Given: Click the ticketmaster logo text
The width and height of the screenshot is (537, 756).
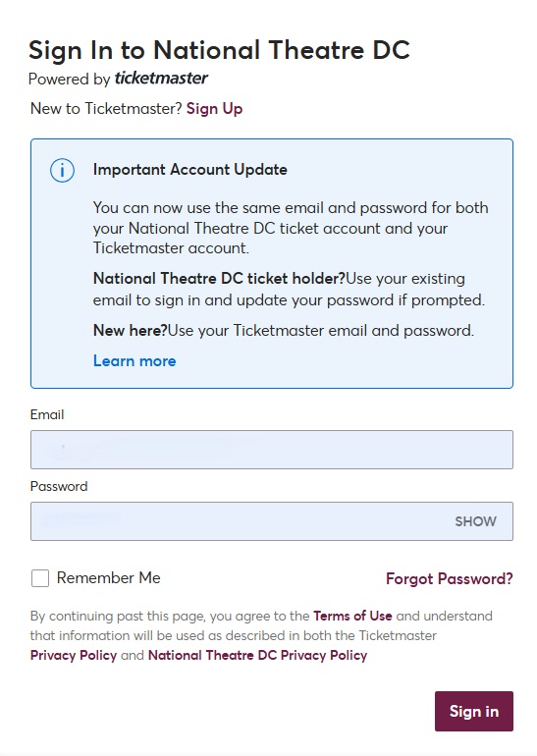Looking at the screenshot, I should point(161,79).
